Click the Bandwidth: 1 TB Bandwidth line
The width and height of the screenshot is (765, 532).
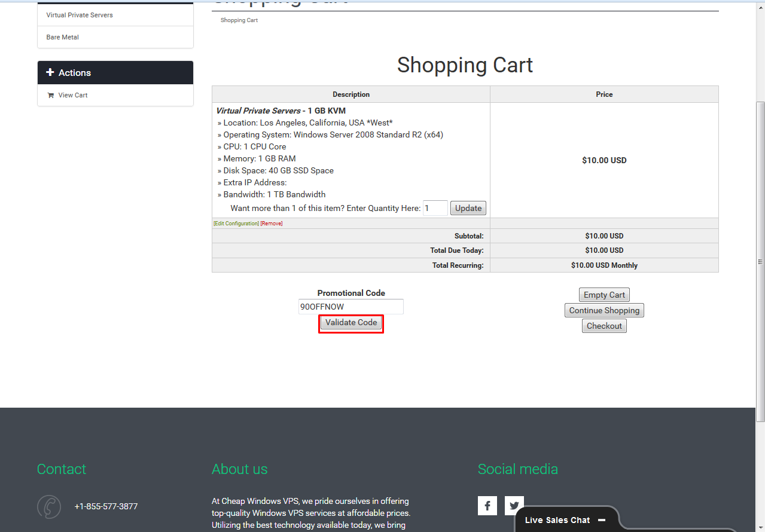[272, 194]
